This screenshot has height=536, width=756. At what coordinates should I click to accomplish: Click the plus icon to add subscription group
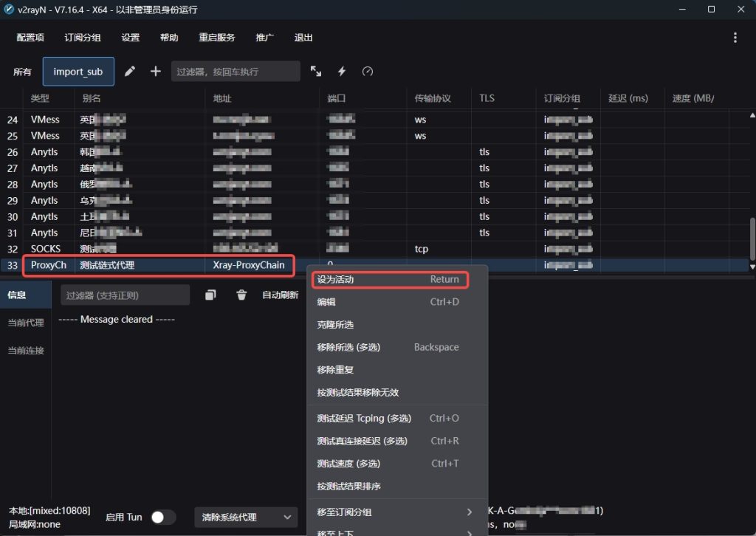click(x=156, y=72)
